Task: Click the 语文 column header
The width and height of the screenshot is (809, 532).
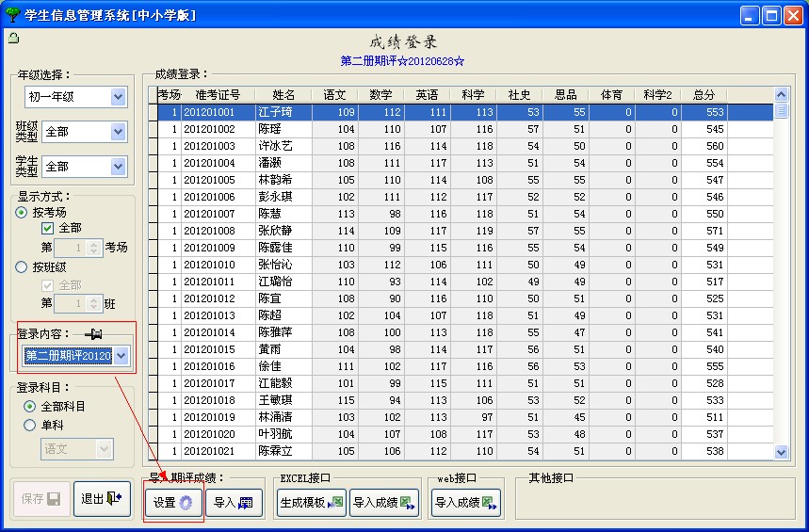Action: 335,95
